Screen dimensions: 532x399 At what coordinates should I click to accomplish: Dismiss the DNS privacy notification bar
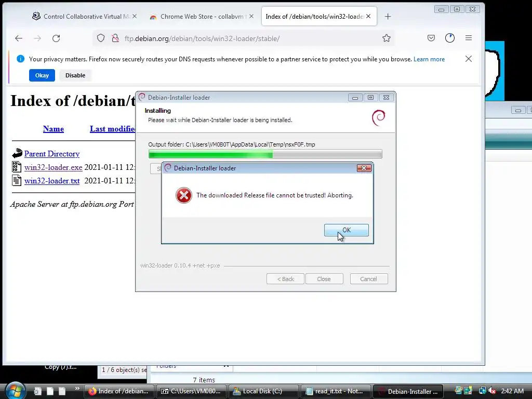click(469, 59)
